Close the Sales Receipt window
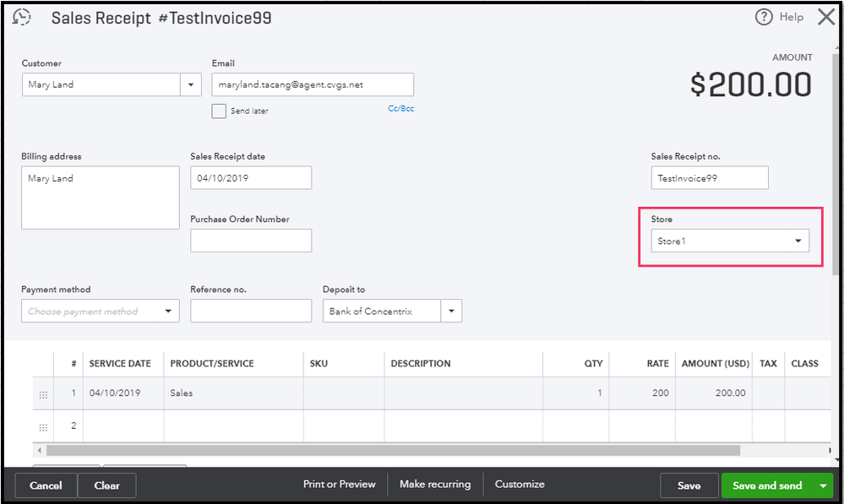 825,18
